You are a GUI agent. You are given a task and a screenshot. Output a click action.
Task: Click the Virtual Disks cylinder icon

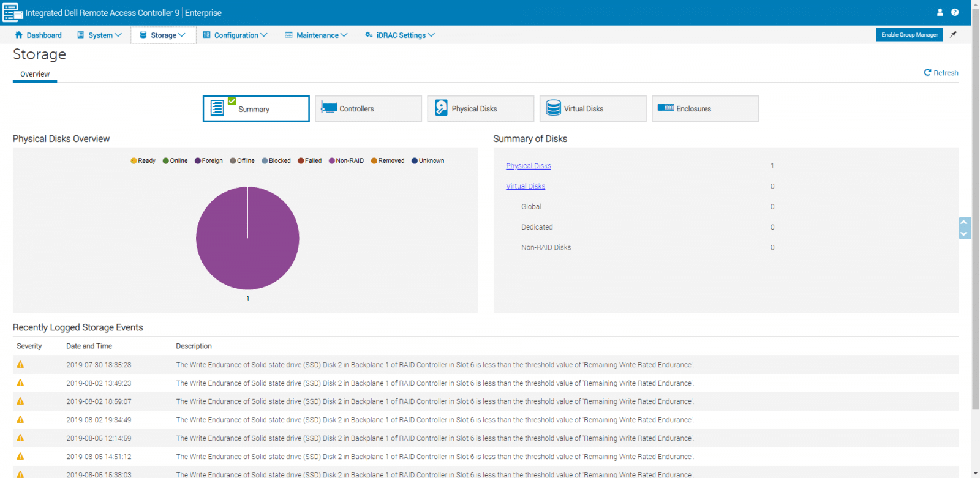pos(554,108)
